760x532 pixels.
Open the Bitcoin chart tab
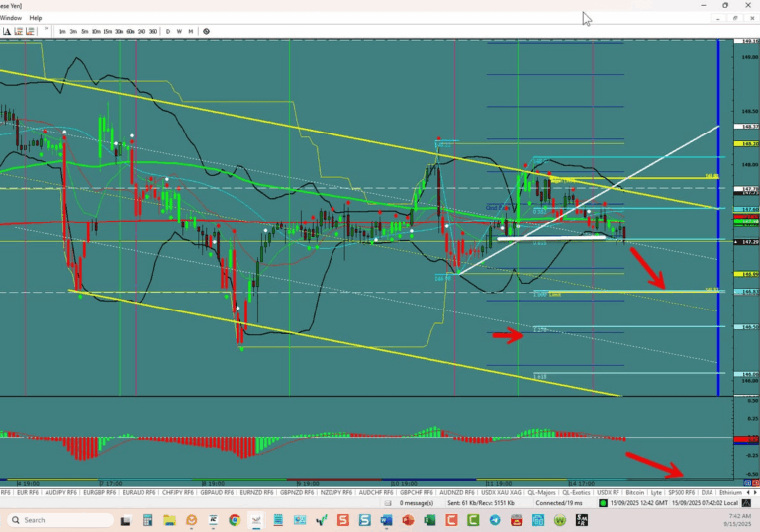click(635, 492)
